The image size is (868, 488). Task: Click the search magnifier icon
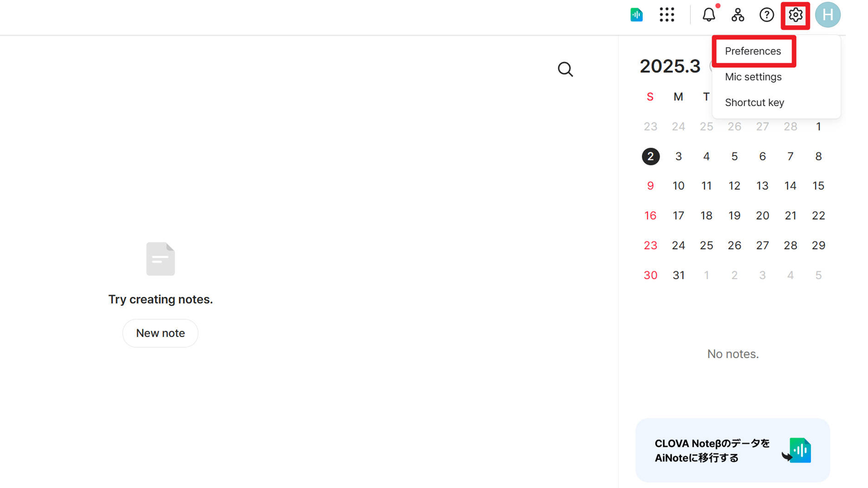[x=565, y=69]
